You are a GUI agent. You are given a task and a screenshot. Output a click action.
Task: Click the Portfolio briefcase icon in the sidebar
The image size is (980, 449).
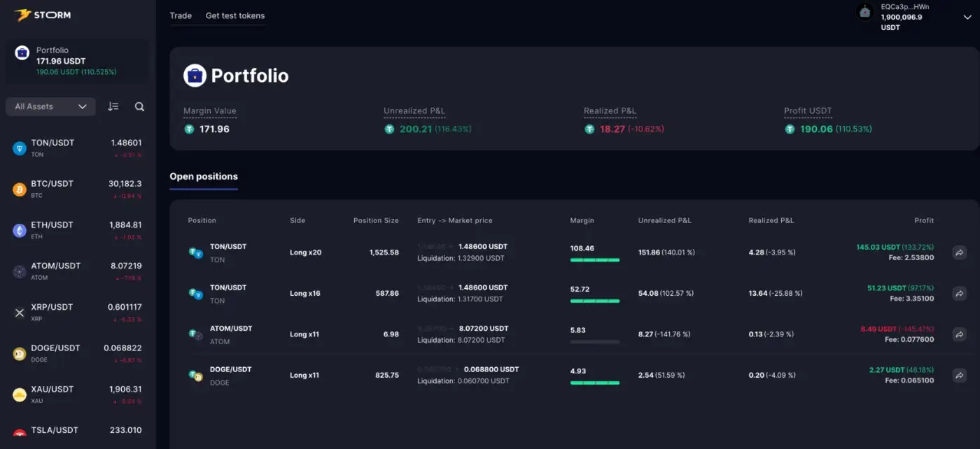coord(22,52)
